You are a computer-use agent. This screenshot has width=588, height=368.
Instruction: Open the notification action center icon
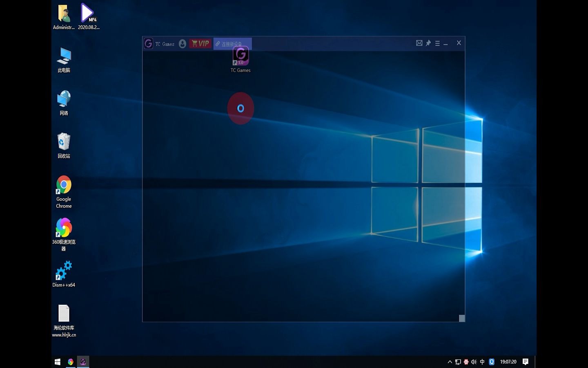tap(526, 362)
